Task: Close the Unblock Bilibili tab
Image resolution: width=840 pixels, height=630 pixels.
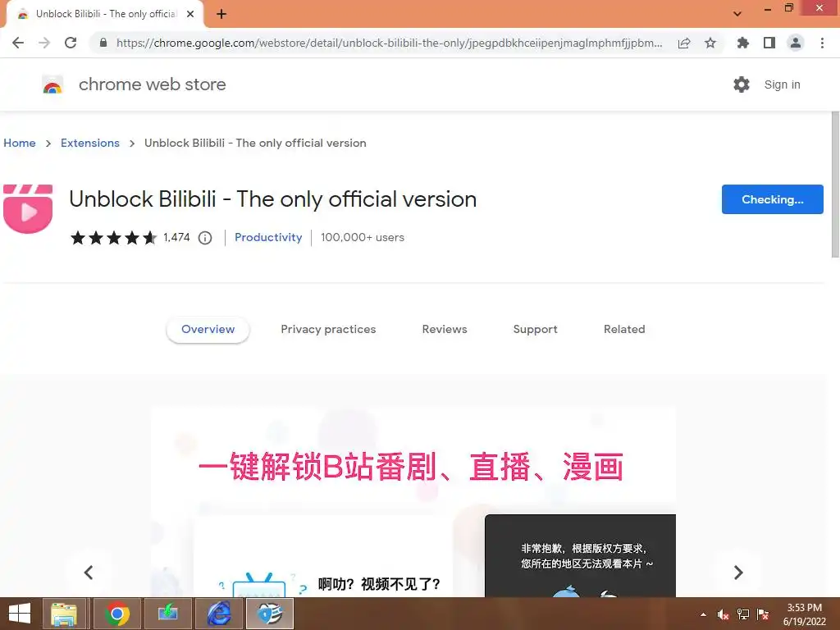Action: click(x=190, y=14)
